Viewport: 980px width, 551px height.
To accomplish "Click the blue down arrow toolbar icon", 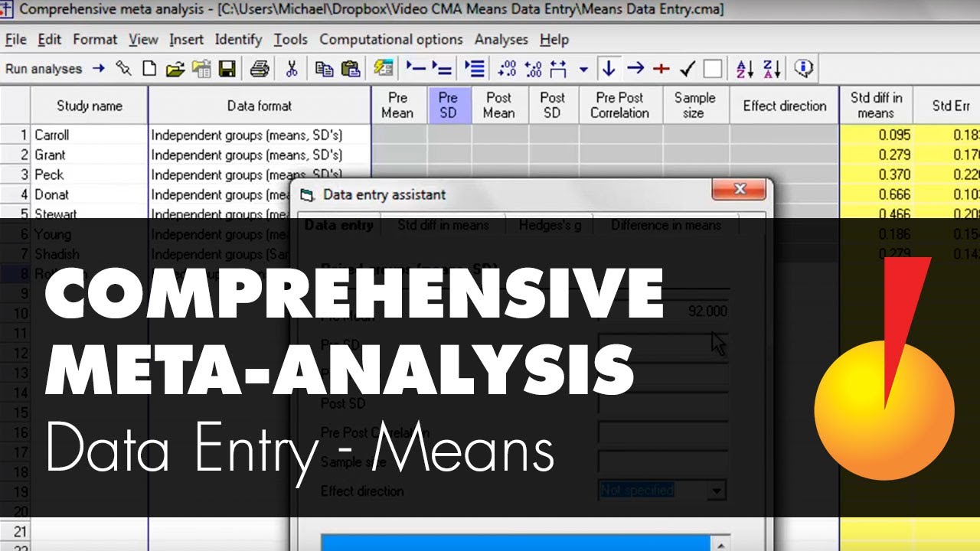I will [609, 69].
